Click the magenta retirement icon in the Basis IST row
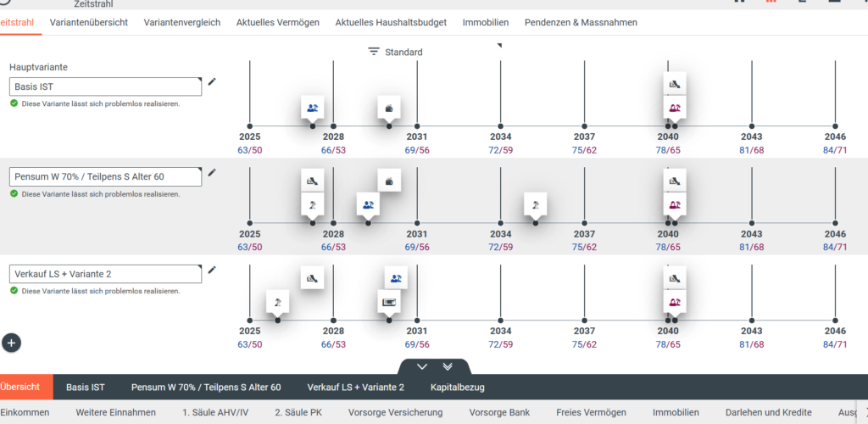 pyautogui.click(x=675, y=108)
